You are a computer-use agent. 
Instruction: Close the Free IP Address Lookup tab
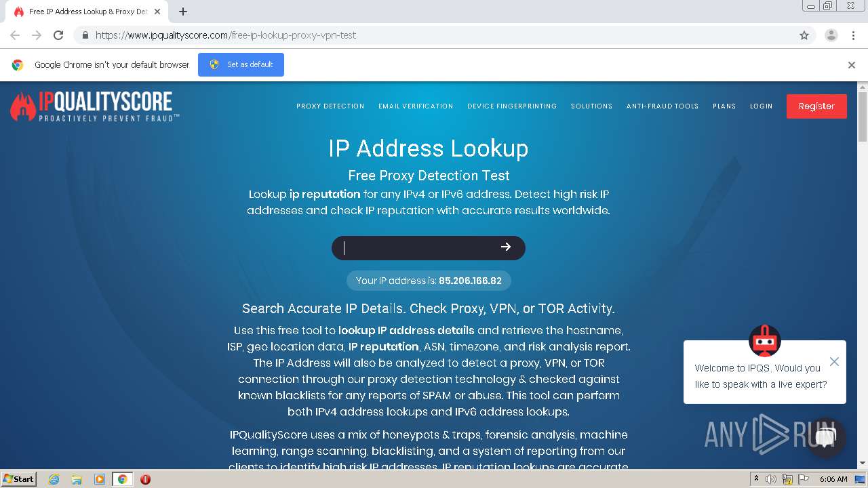click(x=158, y=12)
